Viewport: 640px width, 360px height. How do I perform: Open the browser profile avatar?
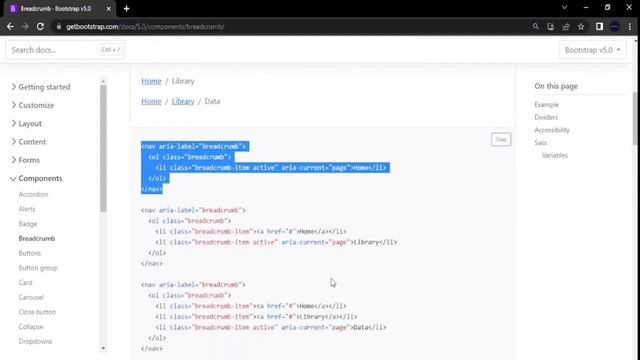point(615,27)
